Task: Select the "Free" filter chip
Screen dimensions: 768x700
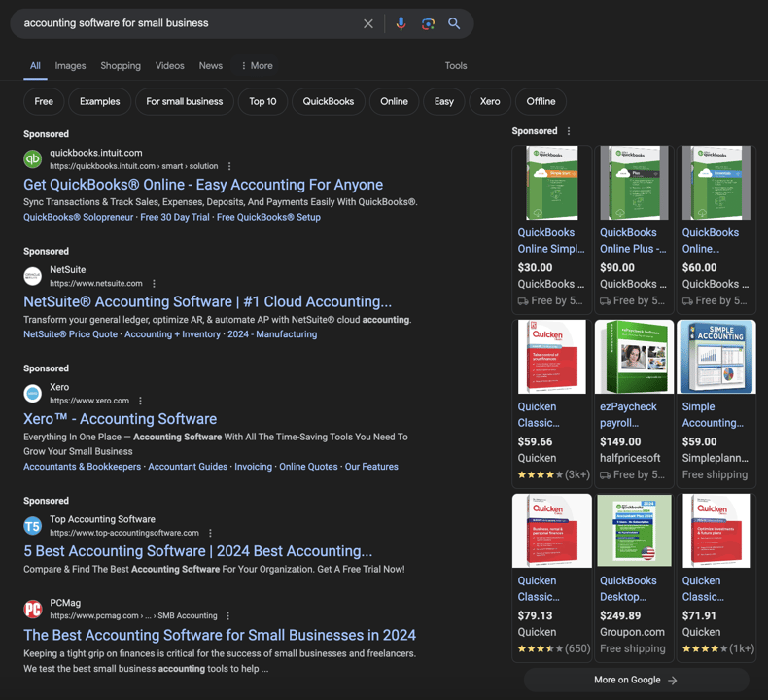Action: click(x=44, y=101)
